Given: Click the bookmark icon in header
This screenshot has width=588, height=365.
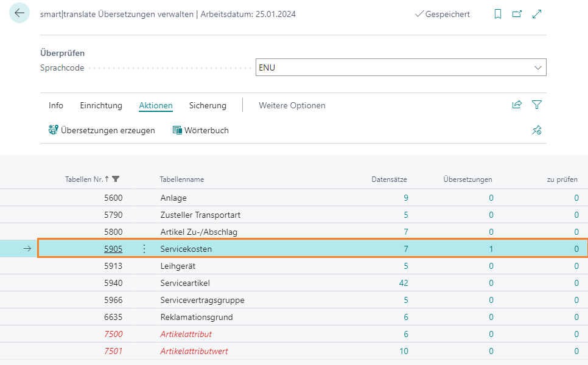Looking at the screenshot, I should click(498, 14).
